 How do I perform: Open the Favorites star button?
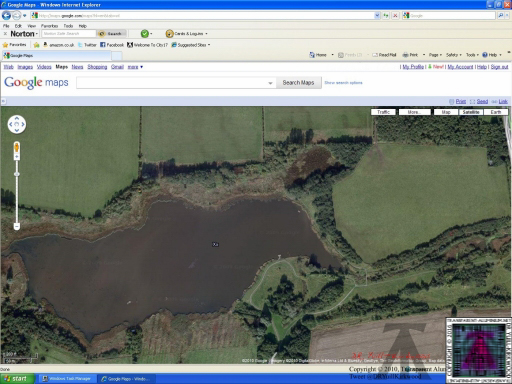[14, 45]
